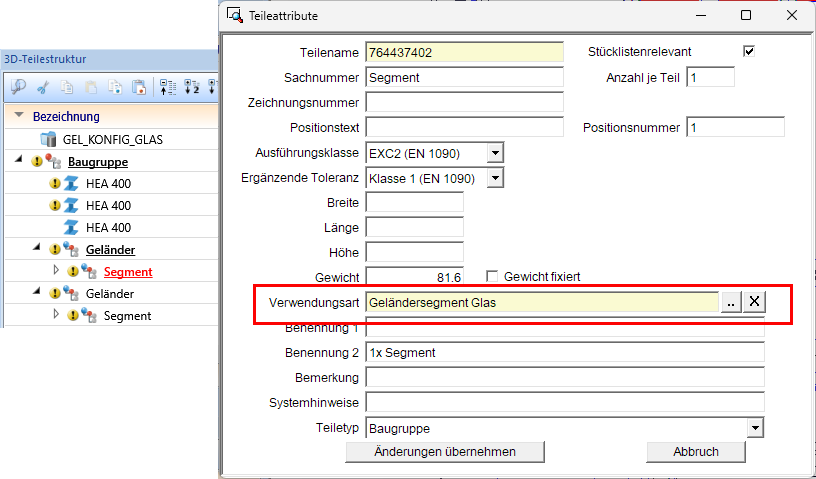816x479 pixels.
Task: Enable the Gewicht fixiert checkbox
Action: (492, 276)
